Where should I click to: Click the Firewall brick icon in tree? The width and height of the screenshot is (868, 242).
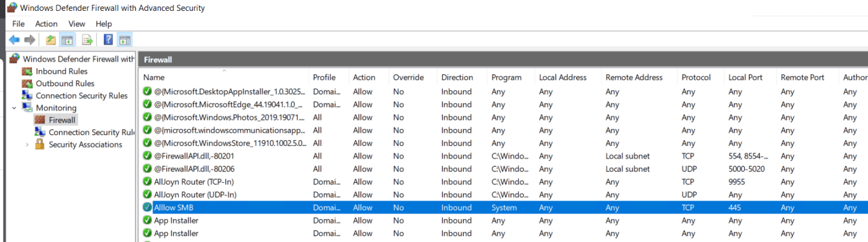(40, 120)
